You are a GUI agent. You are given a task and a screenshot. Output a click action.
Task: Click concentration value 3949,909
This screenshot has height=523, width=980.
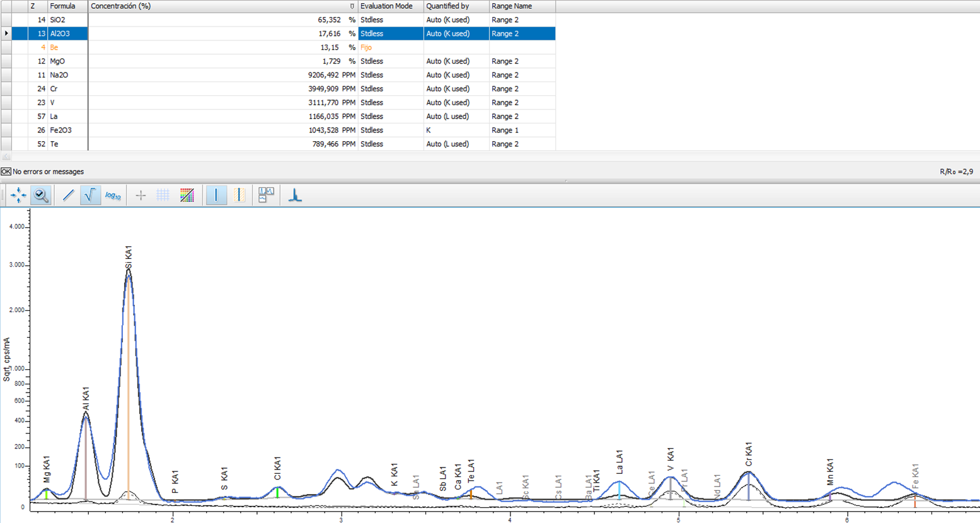point(323,89)
